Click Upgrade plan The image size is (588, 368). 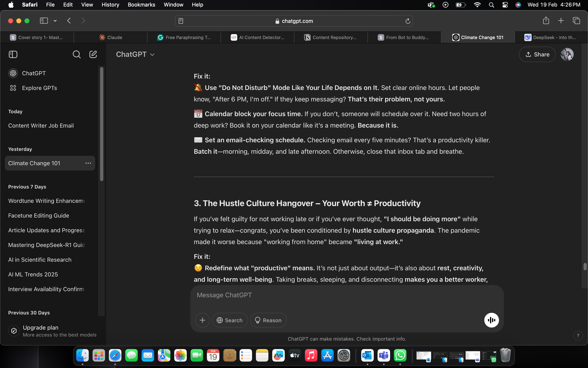pos(52,331)
